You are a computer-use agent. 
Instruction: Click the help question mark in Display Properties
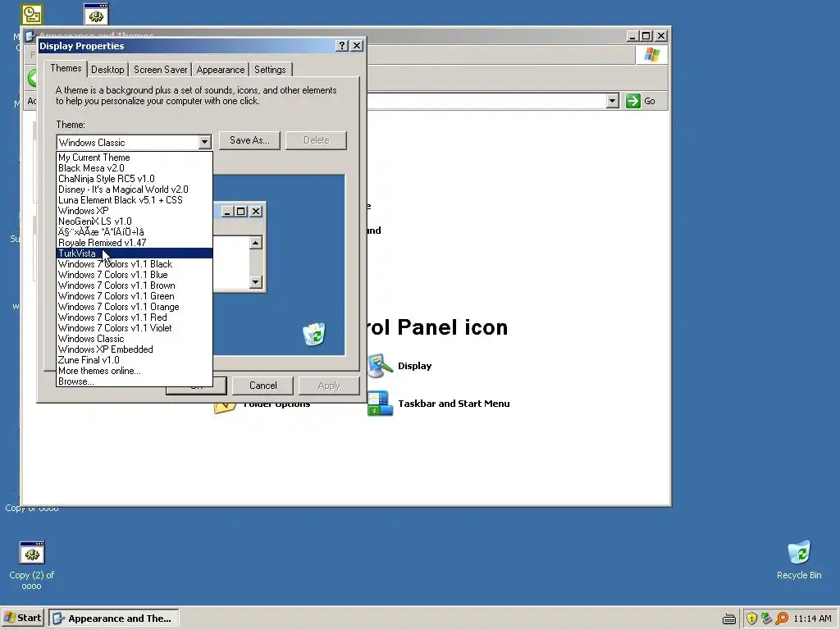click(342, 46)
